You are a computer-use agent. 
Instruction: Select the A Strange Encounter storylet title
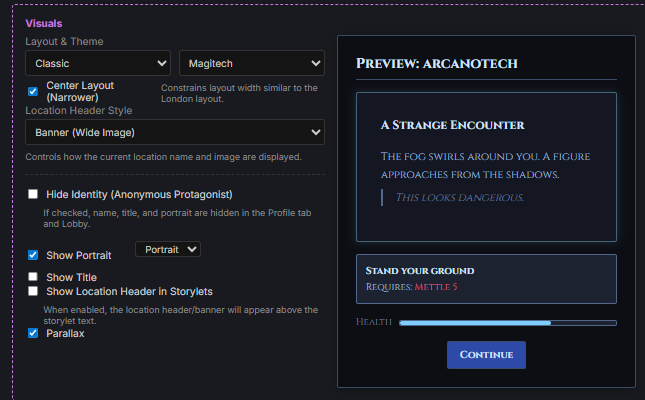[x=452, y=125]
